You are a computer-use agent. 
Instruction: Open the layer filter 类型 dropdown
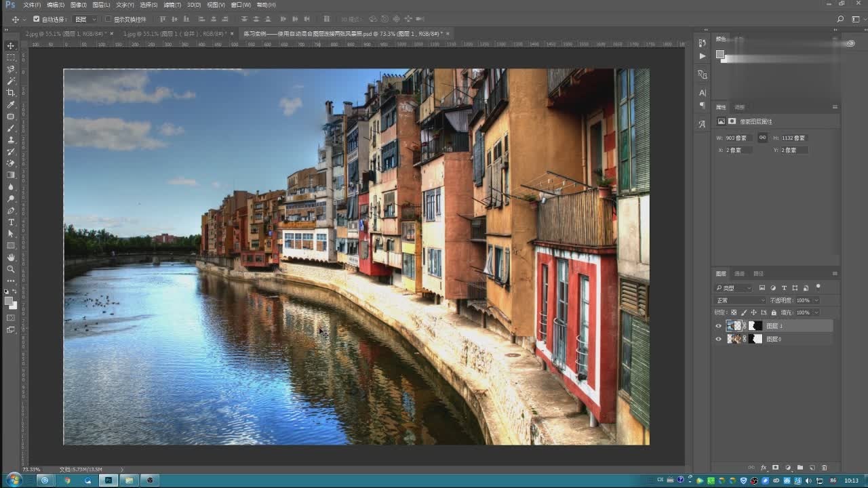pyautogui.click(x=734, y=288)
